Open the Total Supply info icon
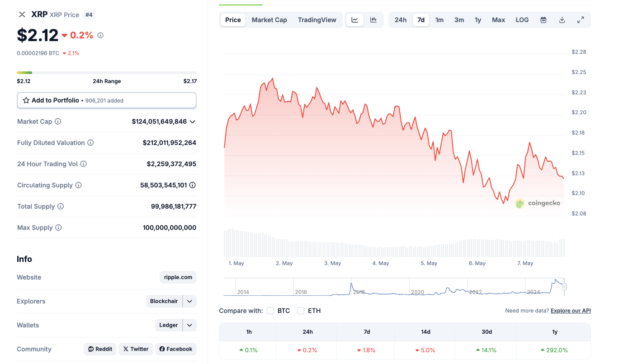633x364 pixels. point(61,206)
